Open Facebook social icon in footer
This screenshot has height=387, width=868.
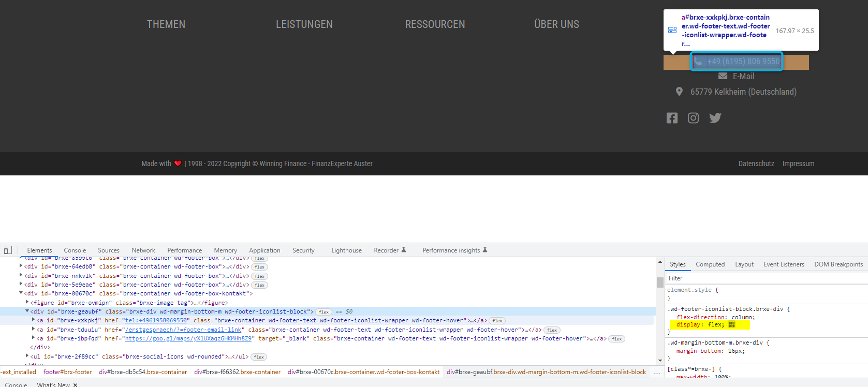point(672,118)
